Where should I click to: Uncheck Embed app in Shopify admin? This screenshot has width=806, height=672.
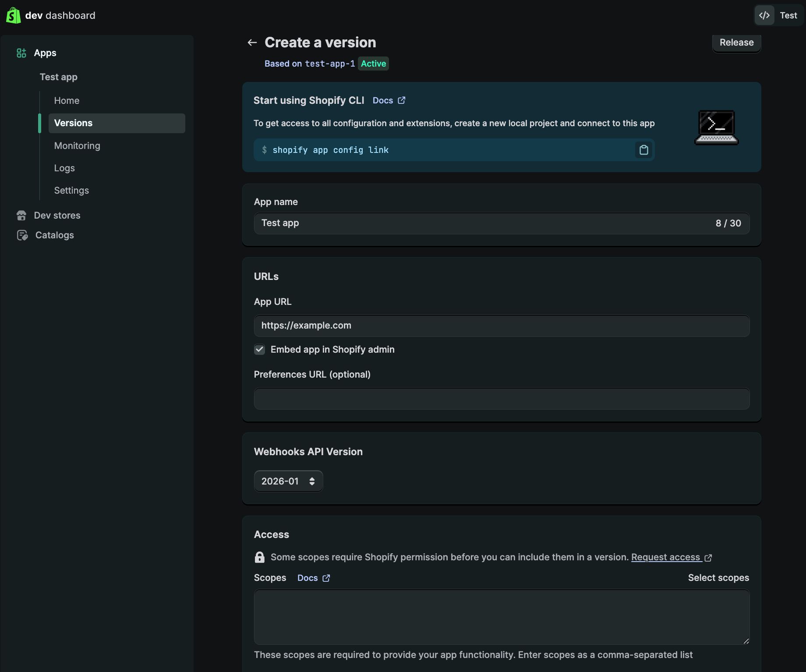[260, 350]
